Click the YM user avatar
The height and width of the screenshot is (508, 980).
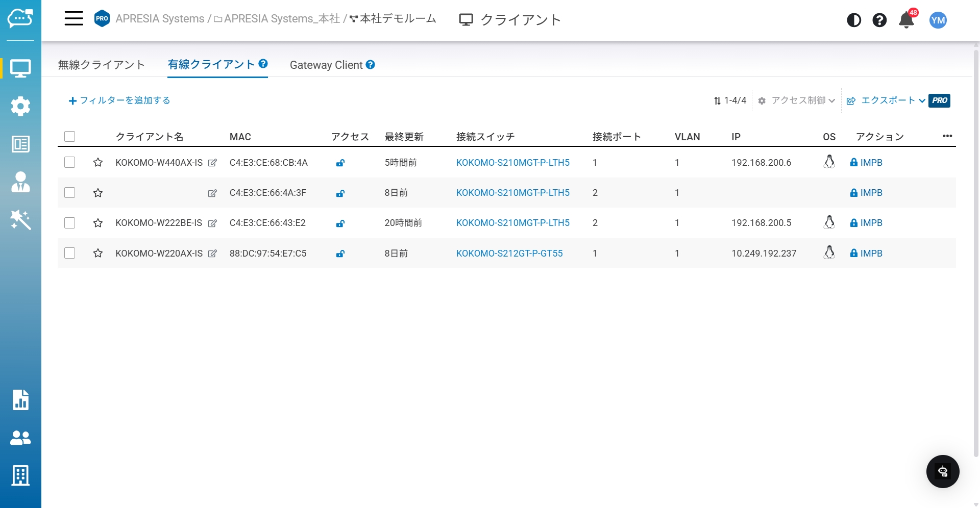tap(938, 20)
